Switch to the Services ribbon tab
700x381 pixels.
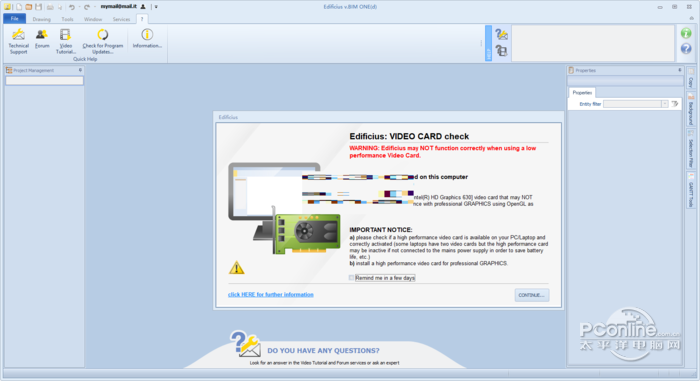[121, 19]
